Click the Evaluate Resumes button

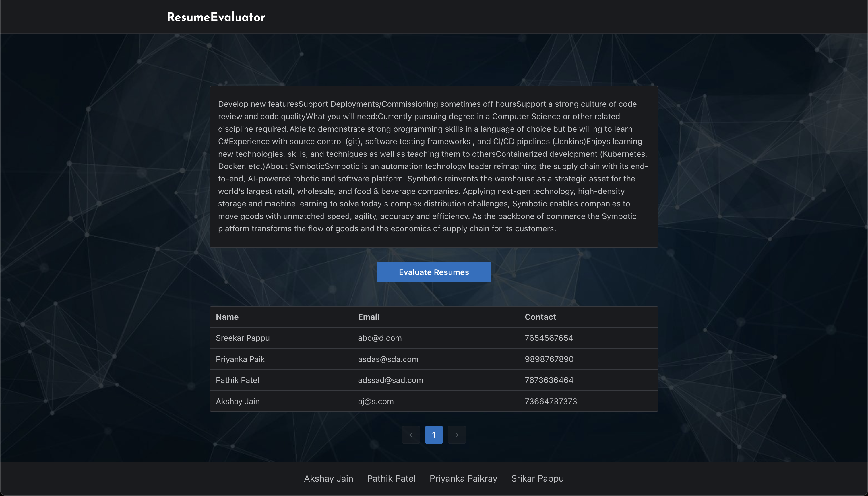pos(434,272)
